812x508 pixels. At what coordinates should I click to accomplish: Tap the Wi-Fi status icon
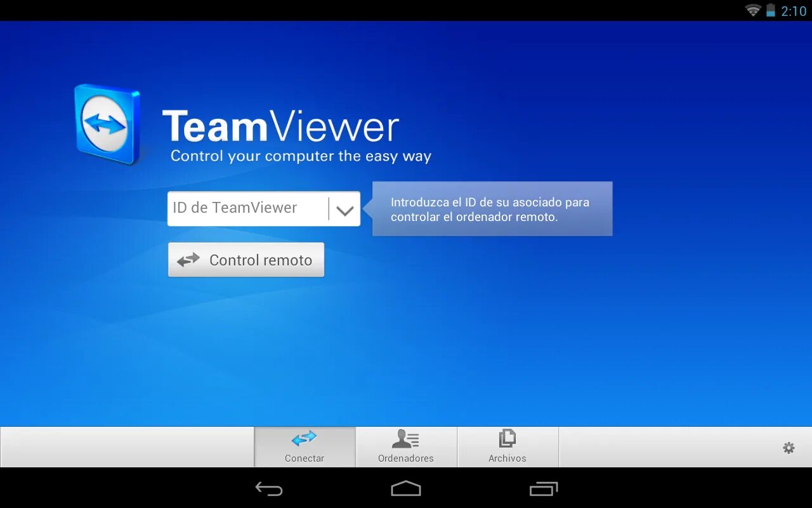[x=753, y=10]
